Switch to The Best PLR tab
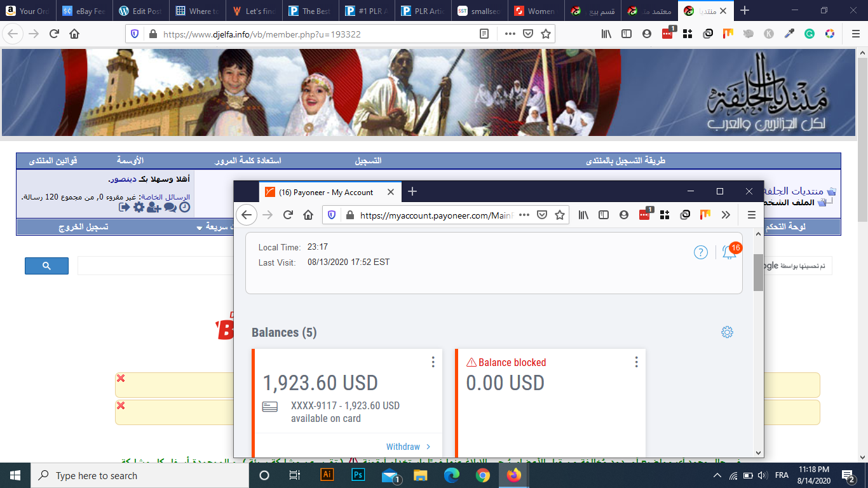Viewport: 868px width, 488px height. point(311,11)
